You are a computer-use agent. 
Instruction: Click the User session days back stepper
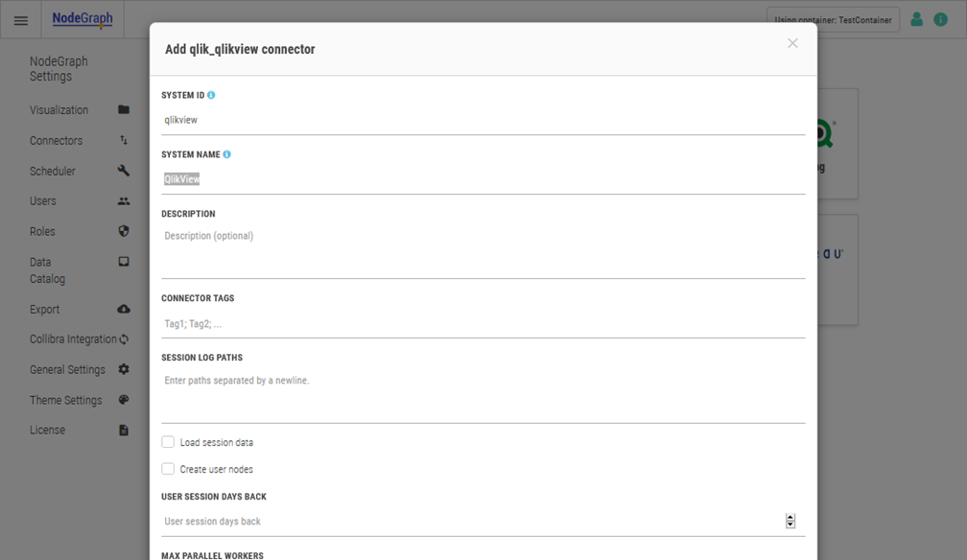[790, 521]
